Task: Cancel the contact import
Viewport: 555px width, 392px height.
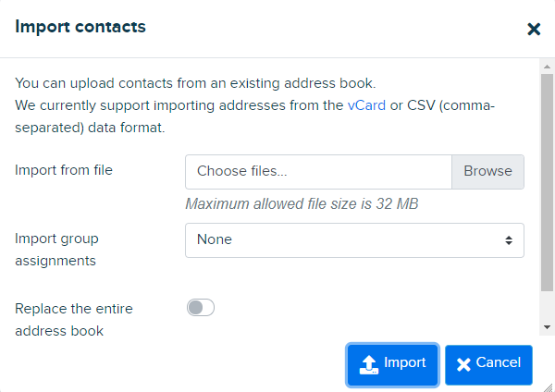Action: tap(488, 365)
